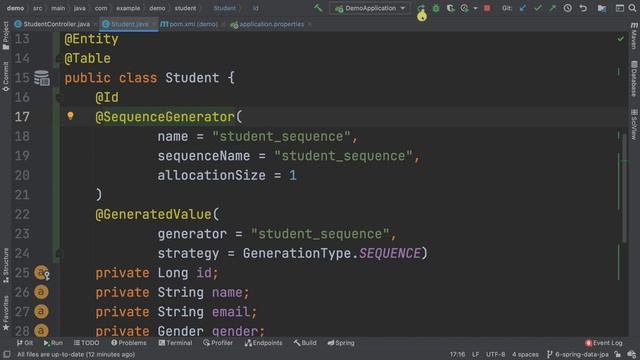The image size is (640, 360).
Task: Open the Structure tool window
Action: point(6,265)
